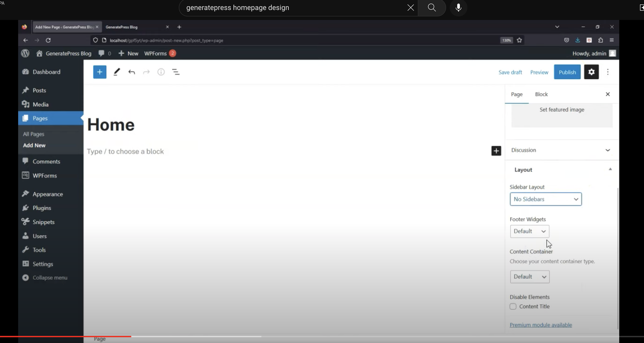
Task: Toggle the Settings gear icon
Action: tap(592, 72)
